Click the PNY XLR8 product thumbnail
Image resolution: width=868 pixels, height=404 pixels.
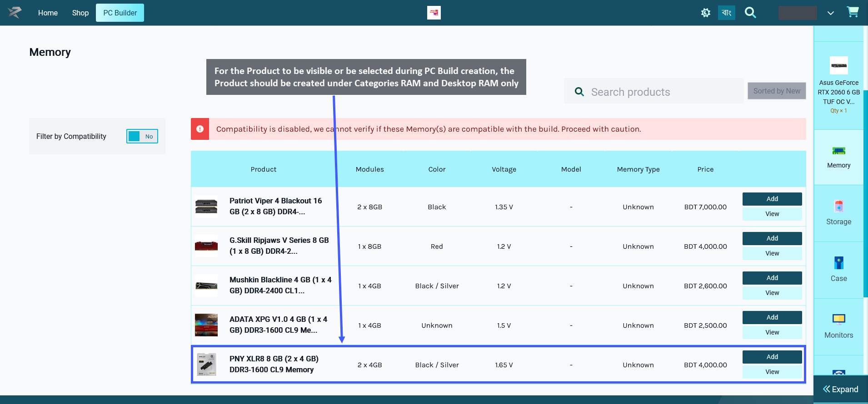[x=206, y=365]
